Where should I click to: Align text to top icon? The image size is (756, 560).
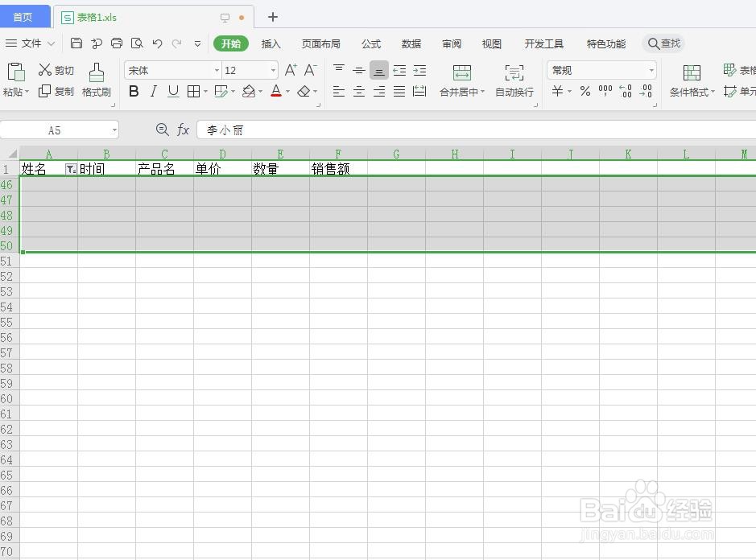(339, 70)
